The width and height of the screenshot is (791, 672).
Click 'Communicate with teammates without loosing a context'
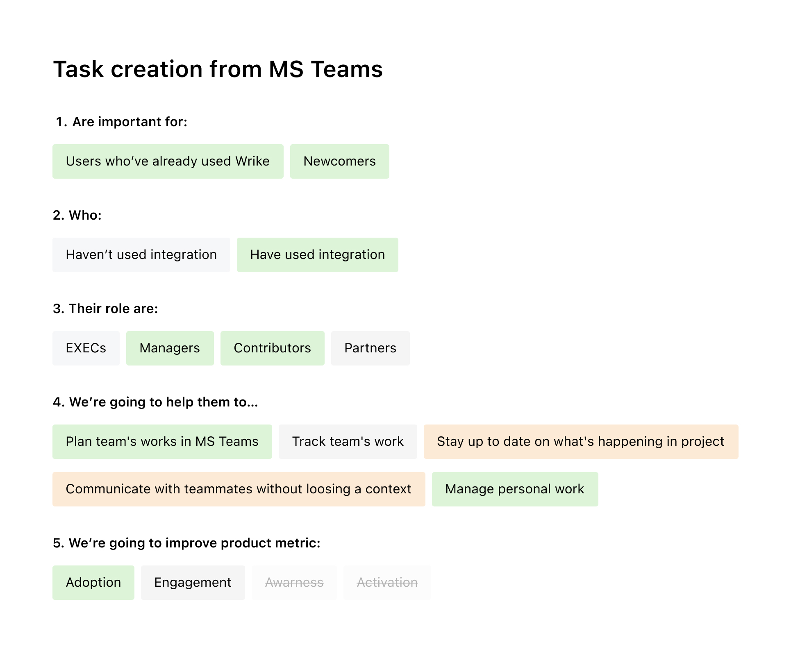(239, 489)
